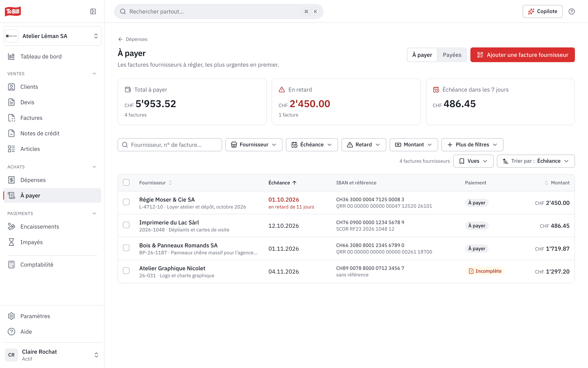Screen dimensions: 588x368
Task: Click the Fournisseur, n° de facture search field
Action: 170,145
